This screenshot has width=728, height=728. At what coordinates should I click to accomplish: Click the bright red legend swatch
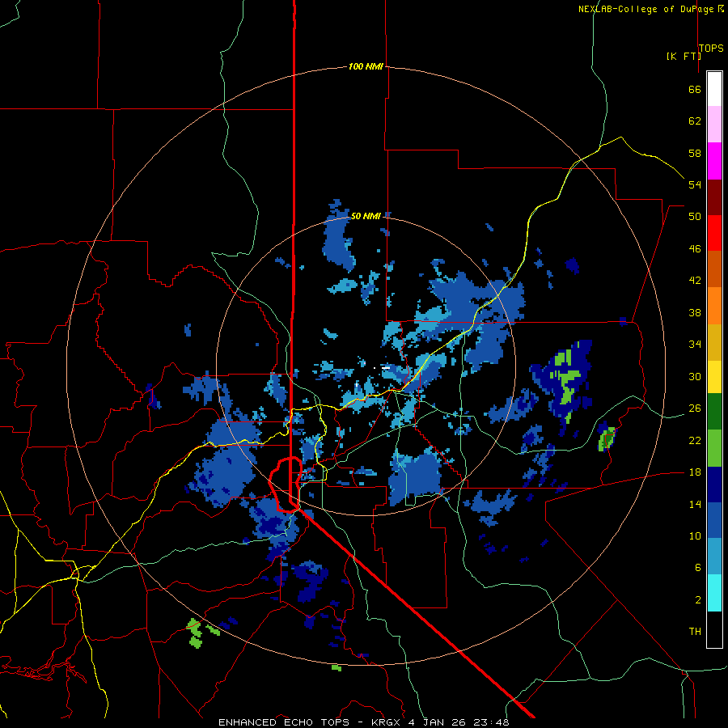point(714,233)
